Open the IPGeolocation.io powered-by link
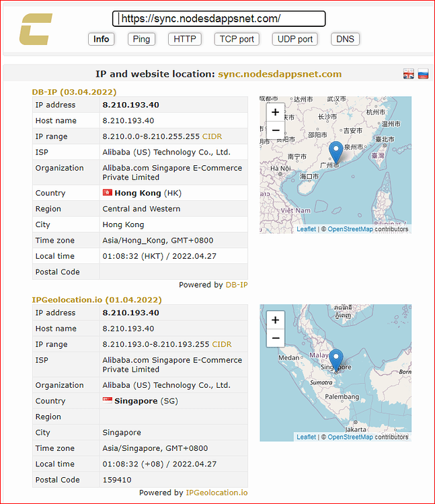Viewport: 435px width, 504px height. point(216,493)
